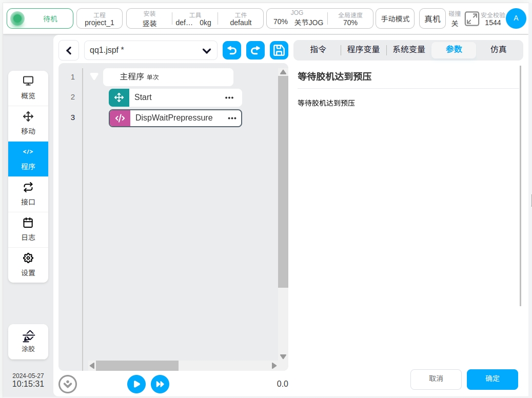
Task: Go to the 设置 settings page
Action: 28,265
